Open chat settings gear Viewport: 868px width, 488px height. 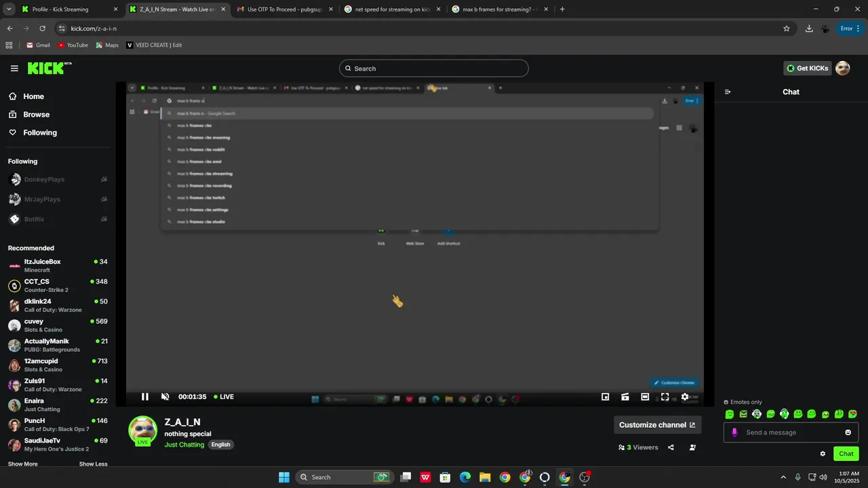823,453
